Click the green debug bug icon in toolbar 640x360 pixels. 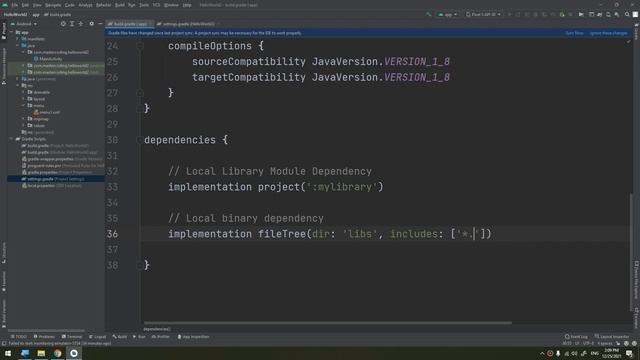pos(562,14)
